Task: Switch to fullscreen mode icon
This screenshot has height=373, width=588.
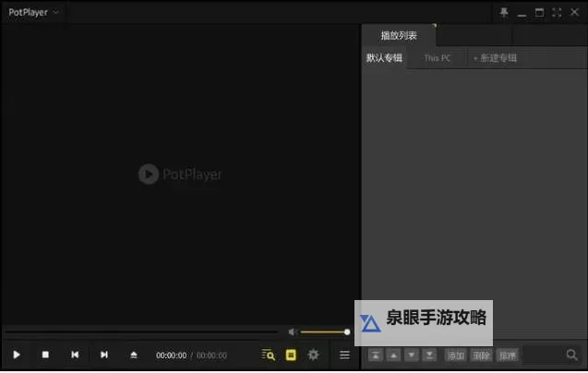Action: (x=557, y=12)
